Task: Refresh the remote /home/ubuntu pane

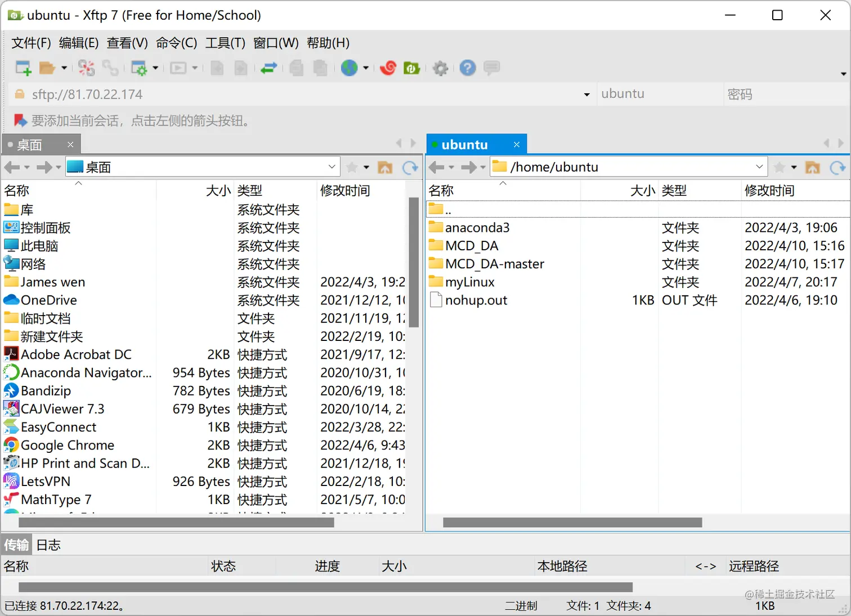Action: pos(837,167)
